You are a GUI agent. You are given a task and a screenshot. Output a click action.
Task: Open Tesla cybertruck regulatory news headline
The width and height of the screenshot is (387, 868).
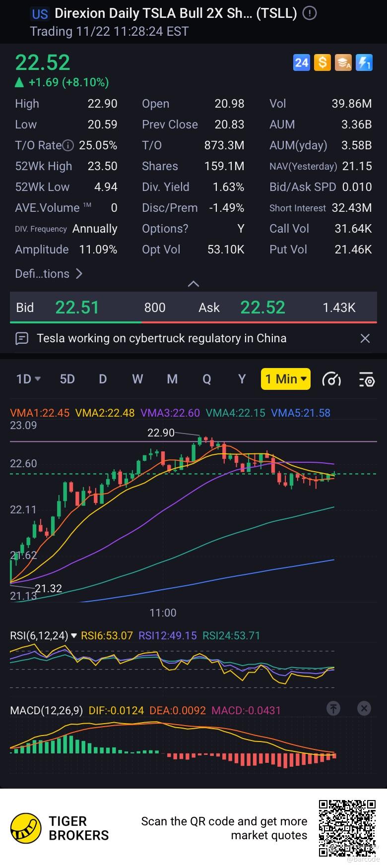(162, 338)
